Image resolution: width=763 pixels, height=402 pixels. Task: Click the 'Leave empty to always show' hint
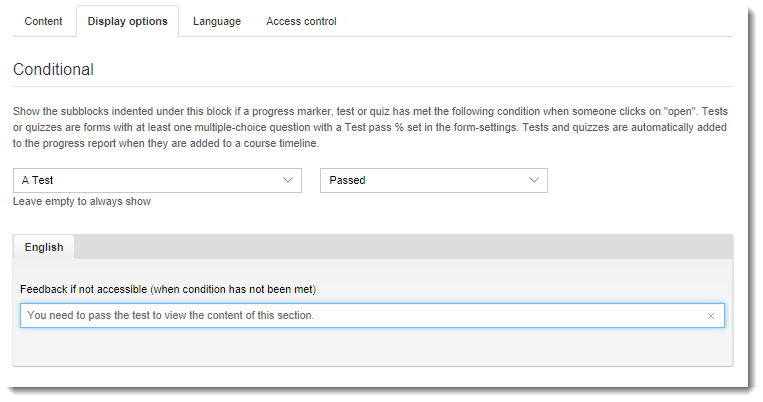pos(82,201)
